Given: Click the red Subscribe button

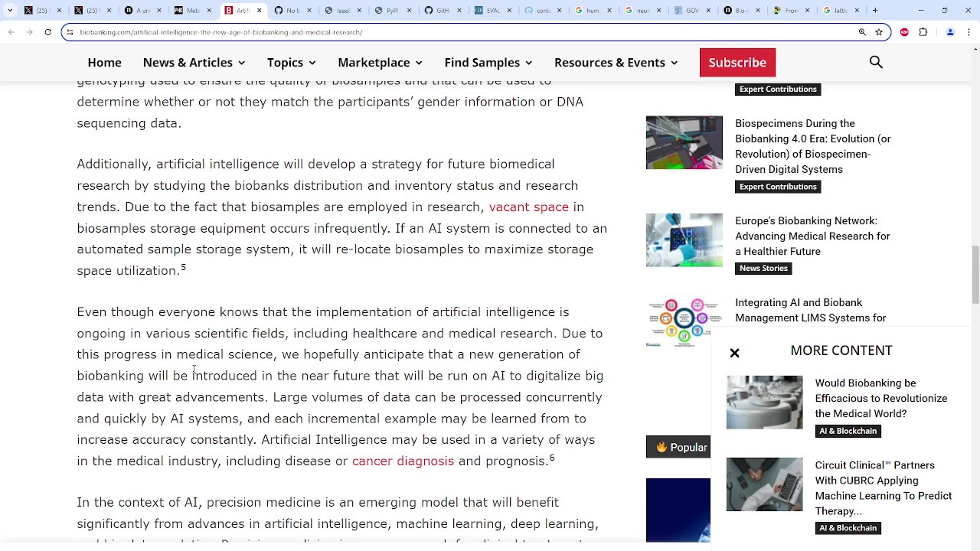Looking at the screenshot, I should pos(737,63).
